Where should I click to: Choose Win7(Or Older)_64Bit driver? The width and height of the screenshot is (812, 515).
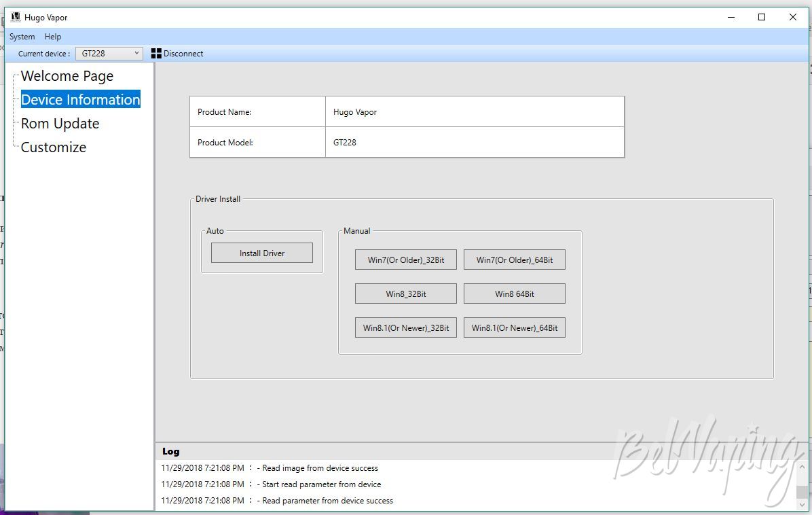[x=514, y=260]
